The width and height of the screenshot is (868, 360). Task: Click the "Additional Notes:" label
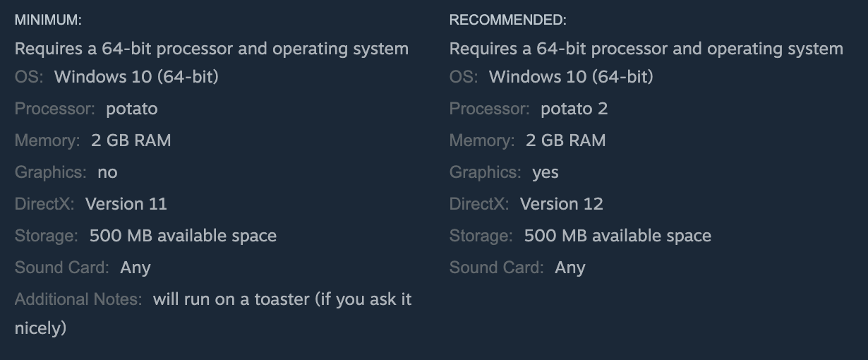[78, 299]
